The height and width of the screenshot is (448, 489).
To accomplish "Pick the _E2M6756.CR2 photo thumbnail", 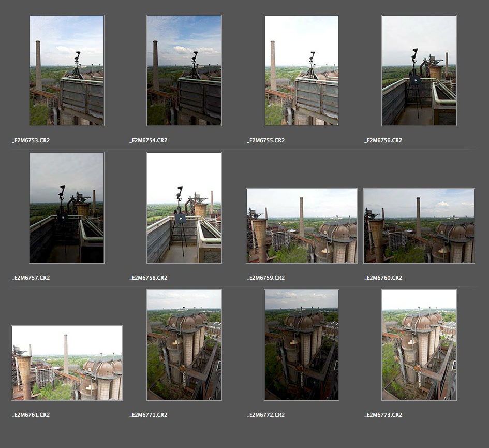I will pyautogui.click(x=419, y=70).
